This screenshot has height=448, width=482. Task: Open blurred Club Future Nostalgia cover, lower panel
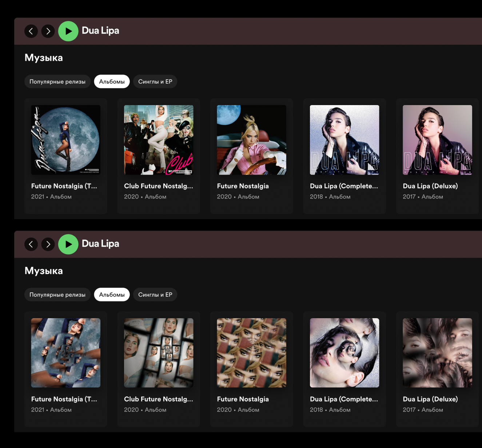(x=159, y=353)
